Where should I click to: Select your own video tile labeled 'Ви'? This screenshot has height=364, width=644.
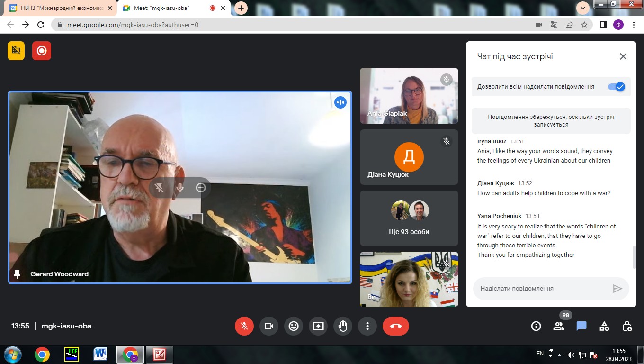pos(409,279)
